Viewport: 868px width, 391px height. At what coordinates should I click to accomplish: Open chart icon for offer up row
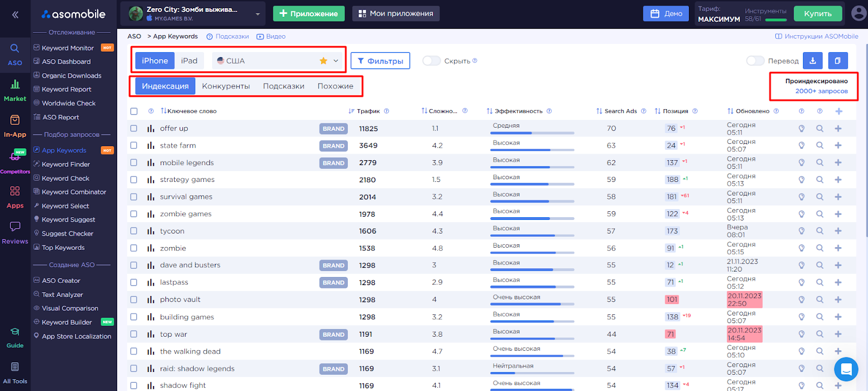click(150, 129)
